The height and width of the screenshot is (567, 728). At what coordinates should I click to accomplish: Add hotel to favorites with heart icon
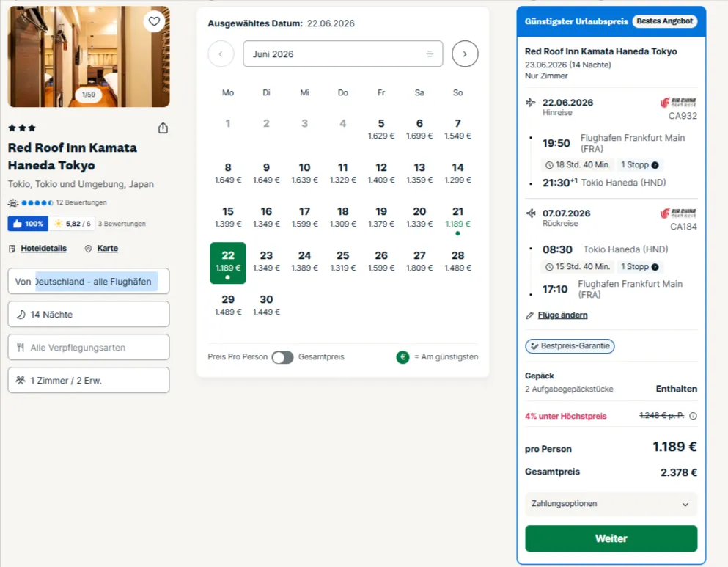154,21
